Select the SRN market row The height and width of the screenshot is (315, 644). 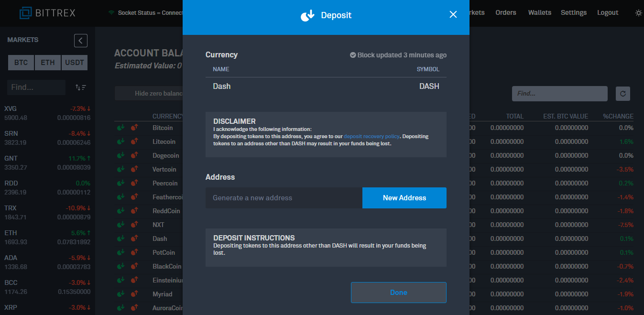click(x=47, y=138)
